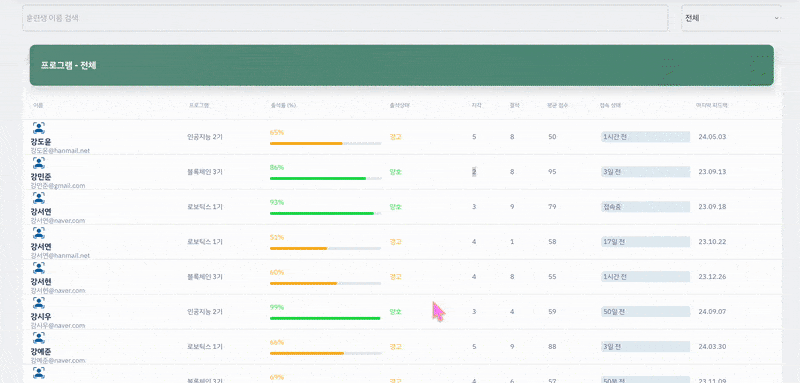The width and height of the screenshot is (800, 383).
Task: Click the 99% attendance bar for 강시우
Action: click(326, 318)
